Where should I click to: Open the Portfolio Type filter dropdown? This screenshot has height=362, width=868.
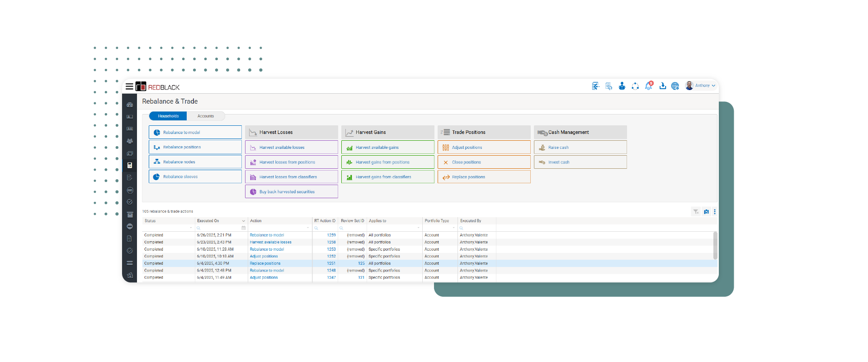click(x=453, y=228)
